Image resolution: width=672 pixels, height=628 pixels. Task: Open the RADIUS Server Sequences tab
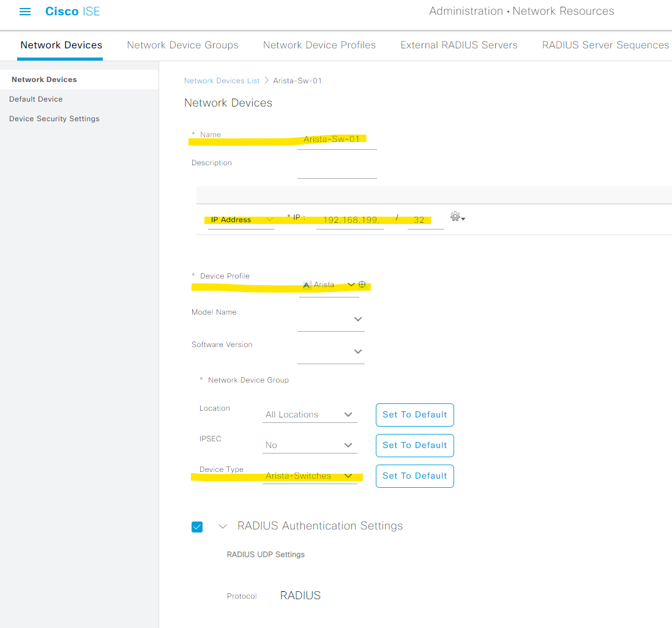coord(605,45)
